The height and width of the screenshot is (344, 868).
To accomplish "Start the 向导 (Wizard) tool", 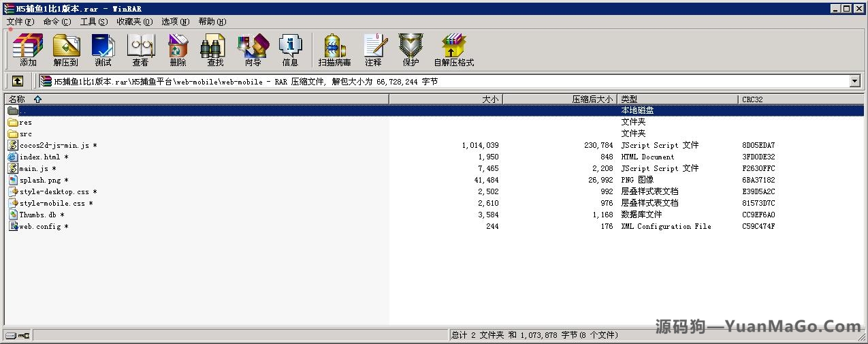I will point(253,50).
